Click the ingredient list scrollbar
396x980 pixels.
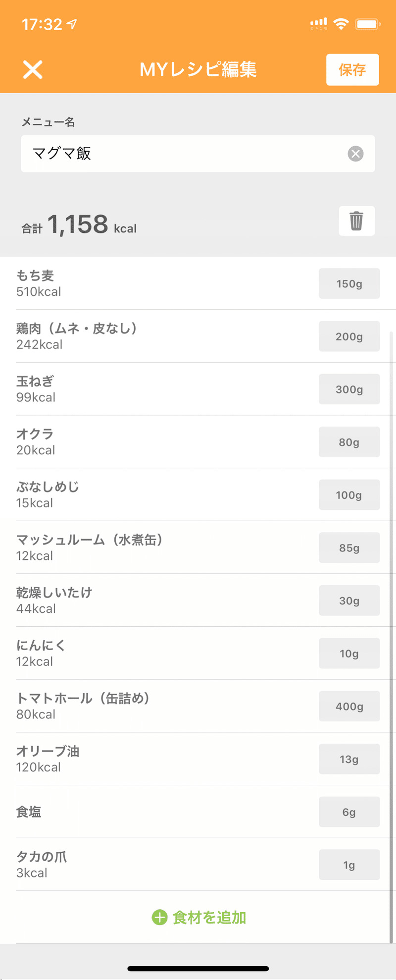(391, 638)
